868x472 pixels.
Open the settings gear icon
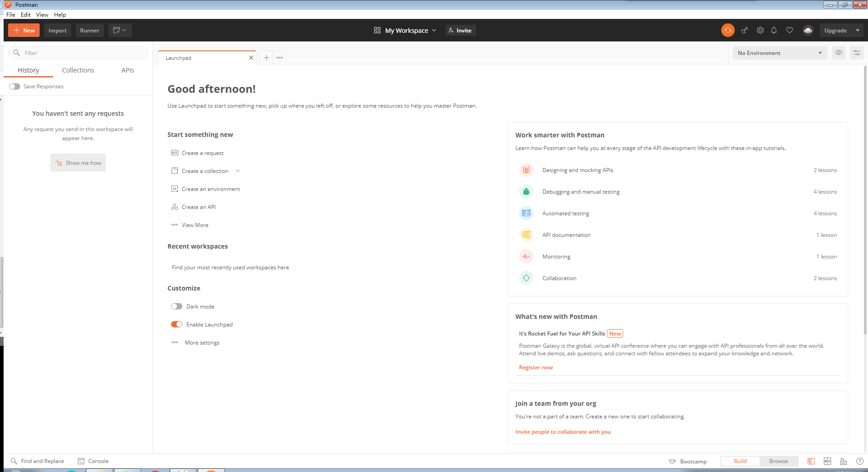pos(760,30)
